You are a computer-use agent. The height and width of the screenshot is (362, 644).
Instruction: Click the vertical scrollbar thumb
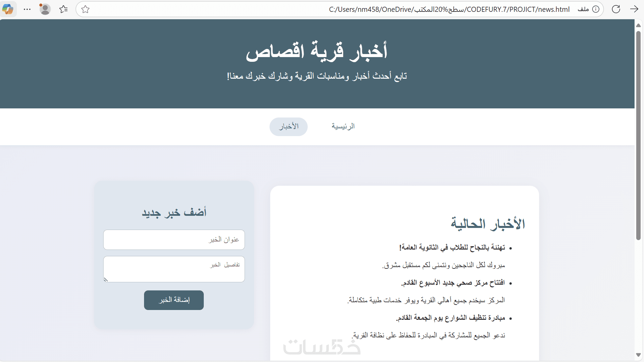[x=638, y=135]
